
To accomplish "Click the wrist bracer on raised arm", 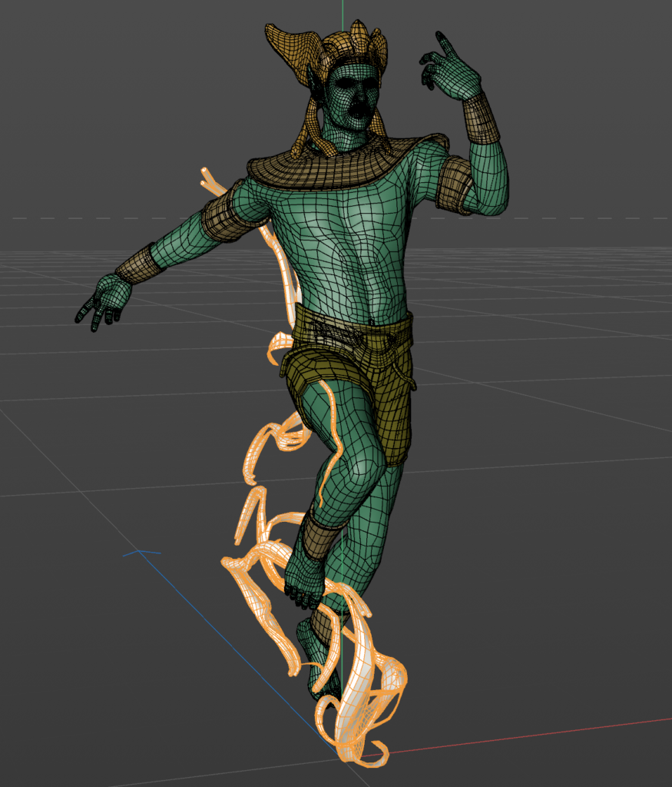I will 482,118.
